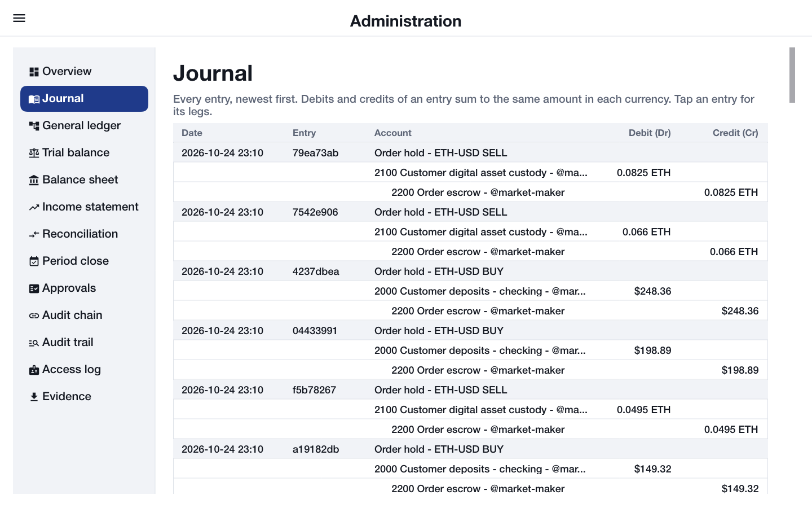Navigate to Reconciliation

(84, 234)
